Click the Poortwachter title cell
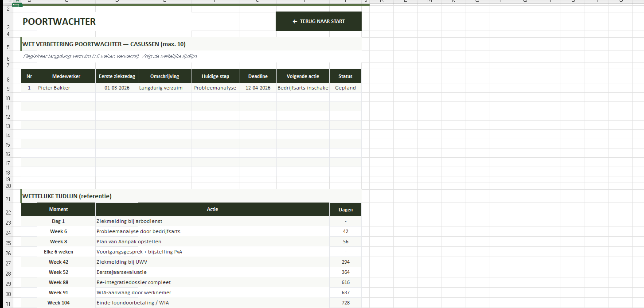 (59, 22)
